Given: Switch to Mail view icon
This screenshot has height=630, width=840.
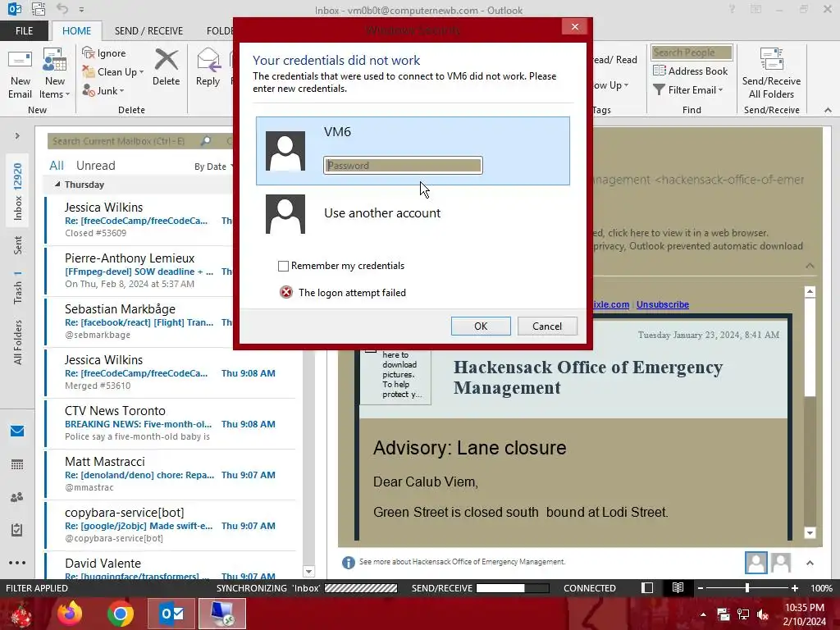Looking at the screenshot, I should (17, 431).
